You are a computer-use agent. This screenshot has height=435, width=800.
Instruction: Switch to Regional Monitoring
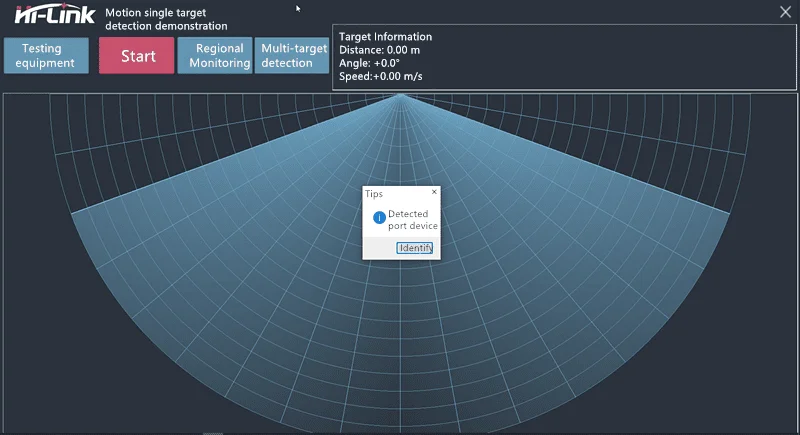pyautogui.click(x=215, y=55)
